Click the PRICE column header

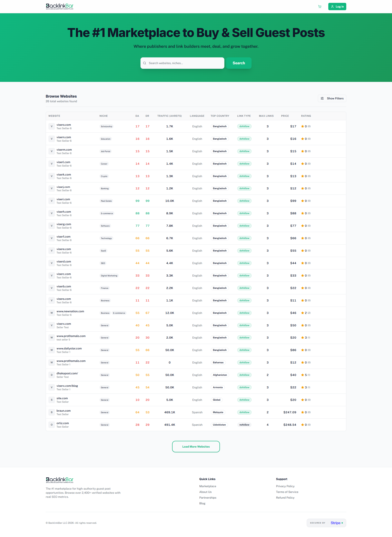285,116
